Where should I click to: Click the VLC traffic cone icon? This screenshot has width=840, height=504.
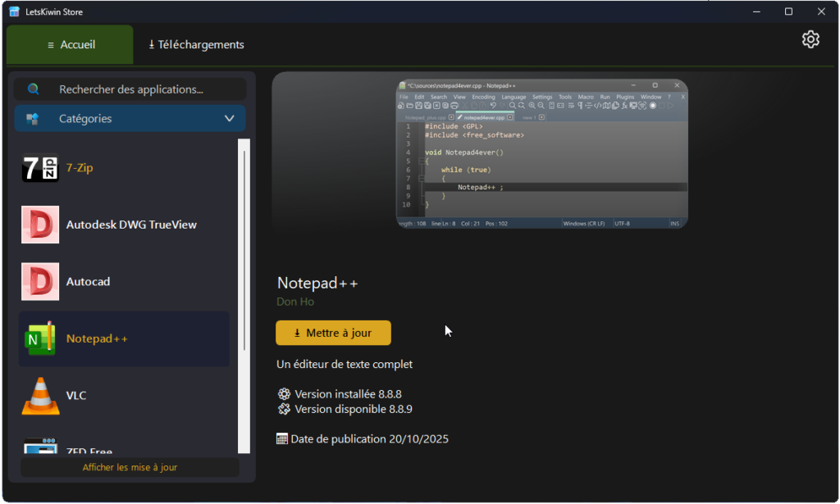[40, 396]
